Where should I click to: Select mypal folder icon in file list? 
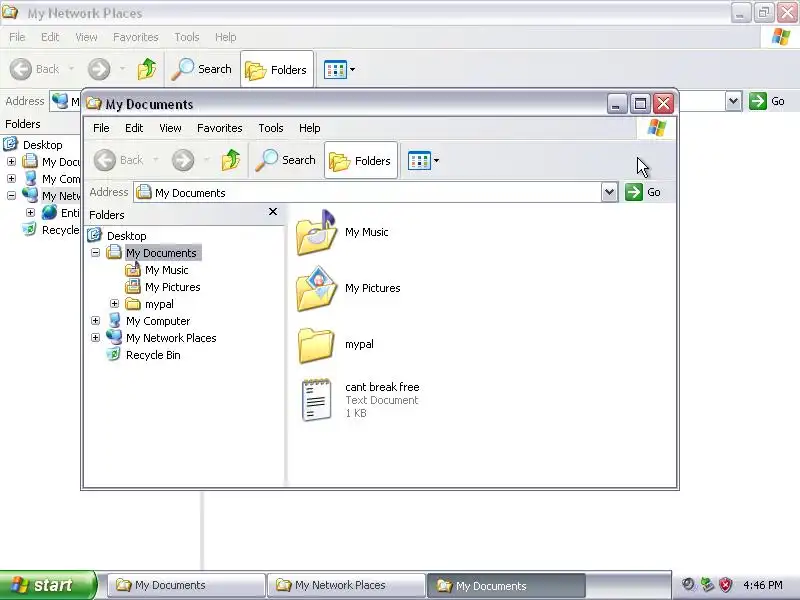coord(316,345)
